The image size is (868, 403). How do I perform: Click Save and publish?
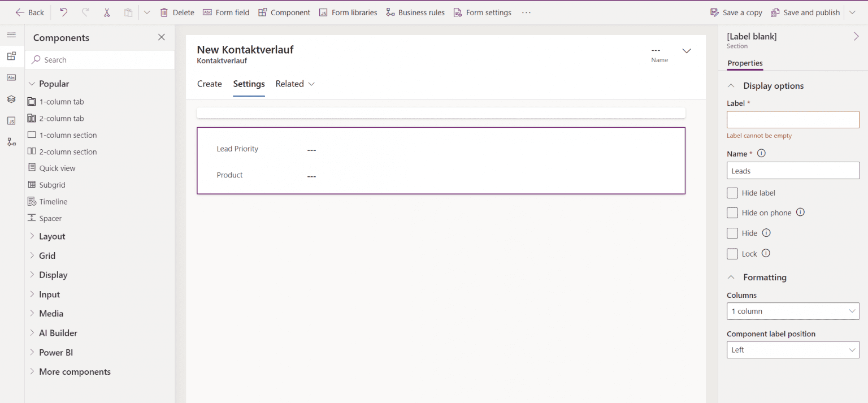(x=805, y=12)
